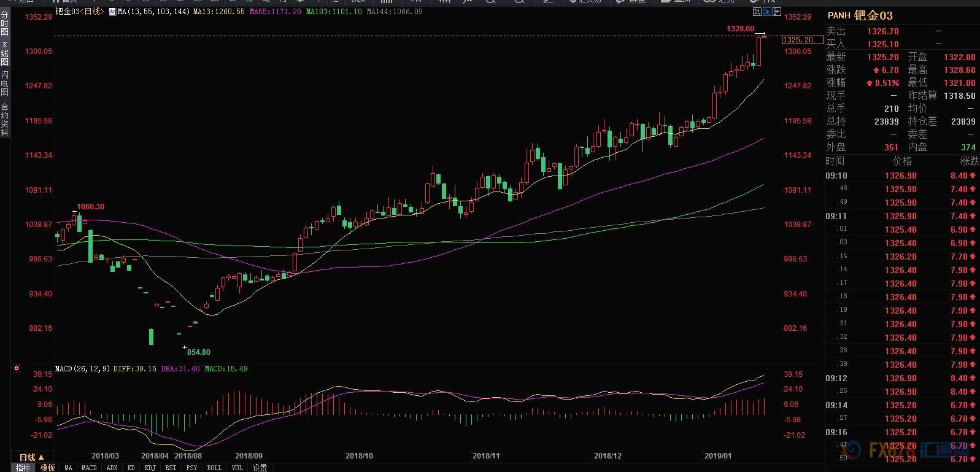
Task: Apply the RSI indicator
Action: 171,468
